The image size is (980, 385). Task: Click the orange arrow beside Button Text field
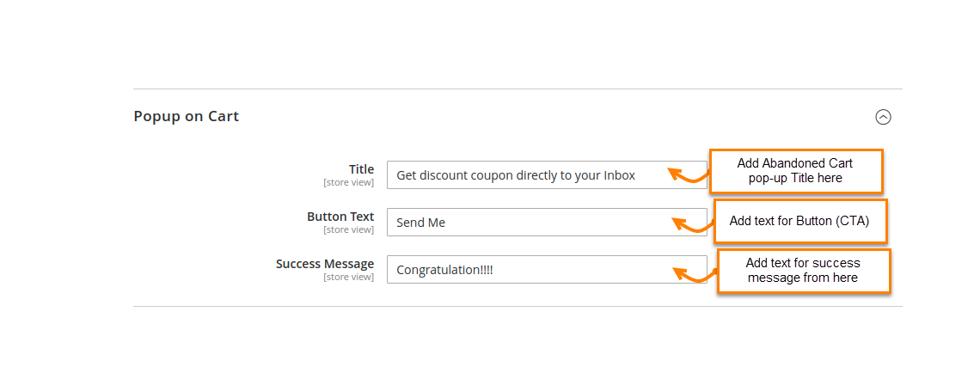[690, 224]
